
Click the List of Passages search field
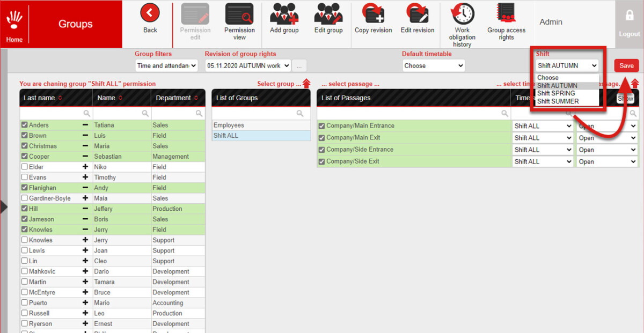(x=413, y=113)
